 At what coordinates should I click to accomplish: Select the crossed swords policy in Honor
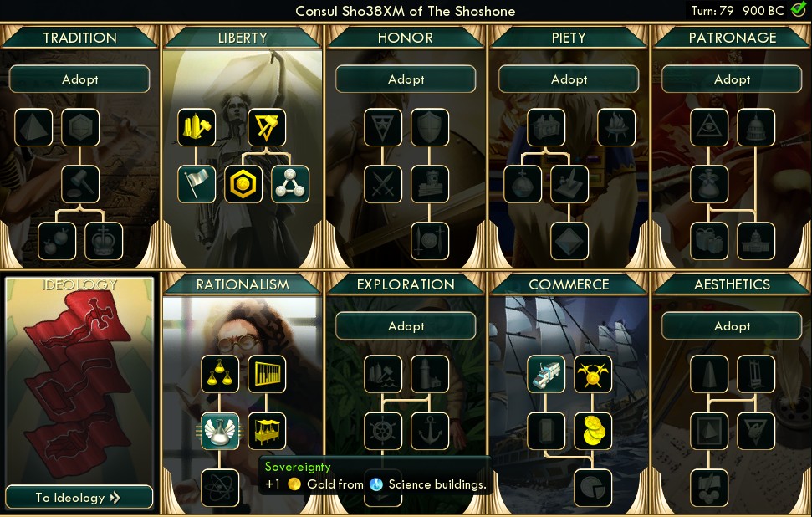click(x=383, y=184)
